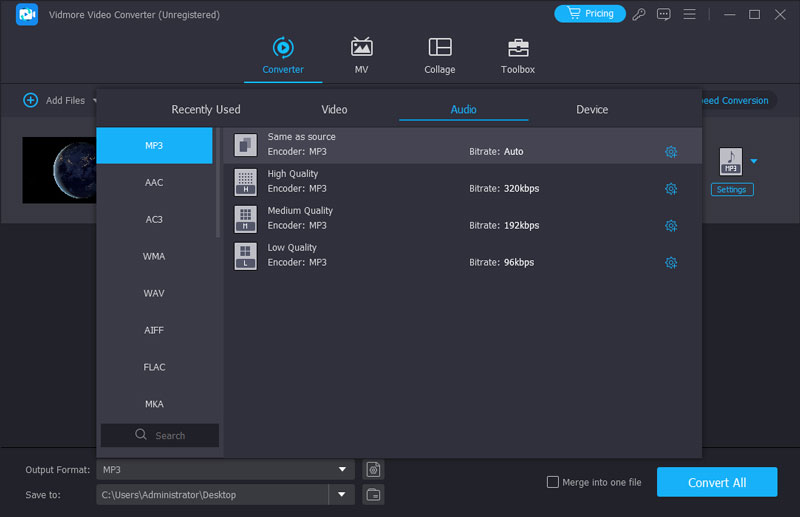
Task: Open format dropdown arrow next to MP3 icon
Action: (754, 161)
